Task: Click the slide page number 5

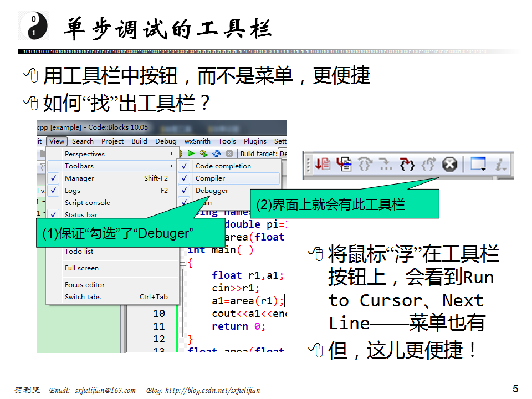Action: [x=515, y=388]
